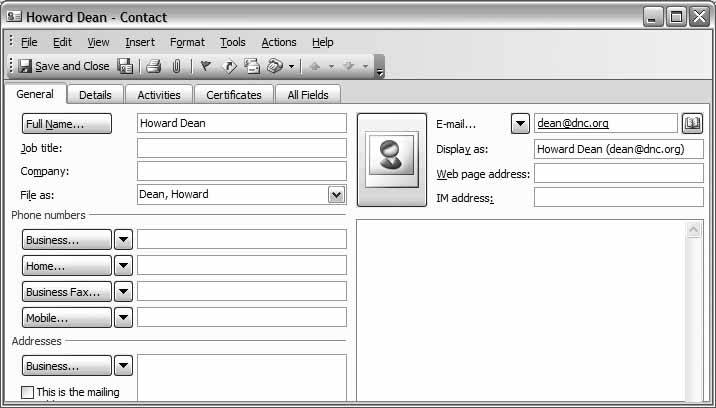The image size is (716, 408).
Task: Open dropdown arrow next to Mobile button
Action: [123, 318]
